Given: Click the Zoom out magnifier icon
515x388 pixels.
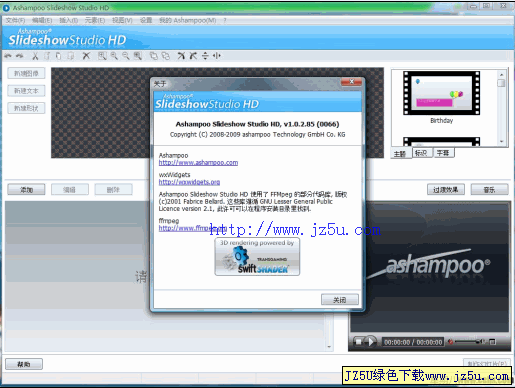Looking at the screenshot, I should click(x=126, y=56).
